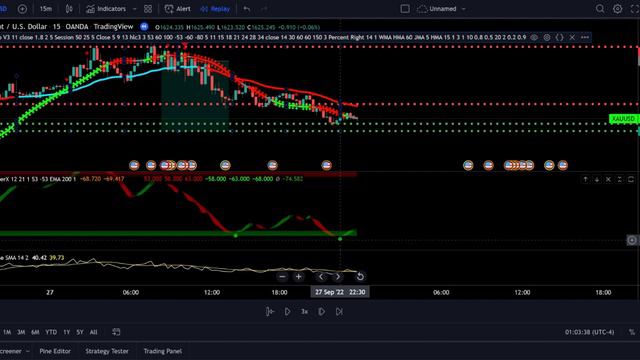Collapse the oscillator pane
The image size is (640, 360).
620,179
